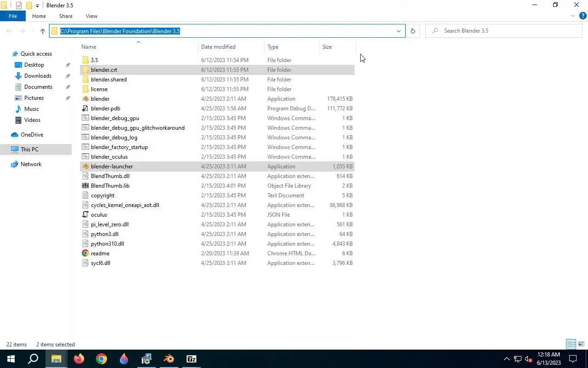Select the blender.shared folder icon
Image resolution: width=588 pixels, height=368 pixels.
[85, 80]
